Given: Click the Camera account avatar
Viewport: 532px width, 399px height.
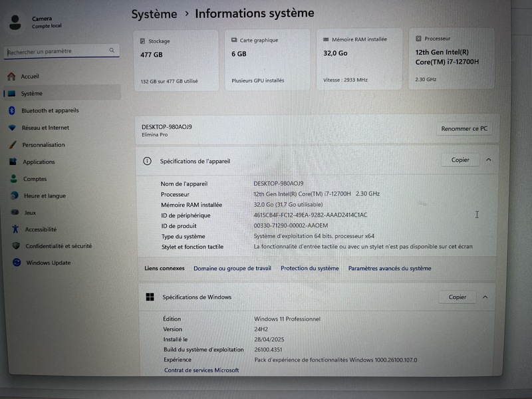Looking at the screenshot, I should pos(15,23).
